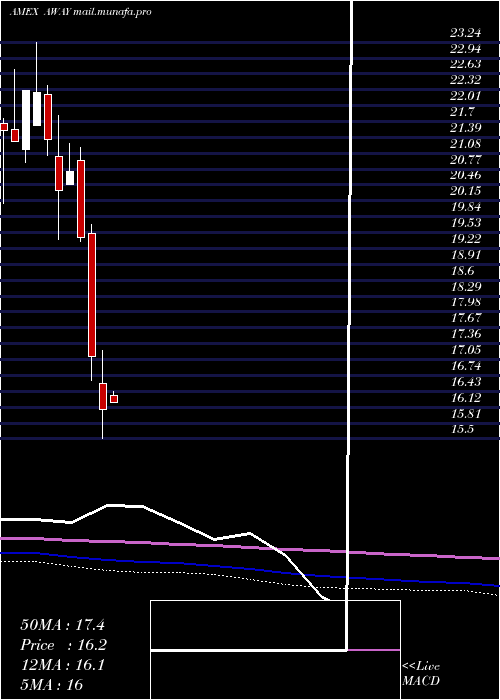
Task: Click the 19.84 price axis label
Action: [465, 207]
